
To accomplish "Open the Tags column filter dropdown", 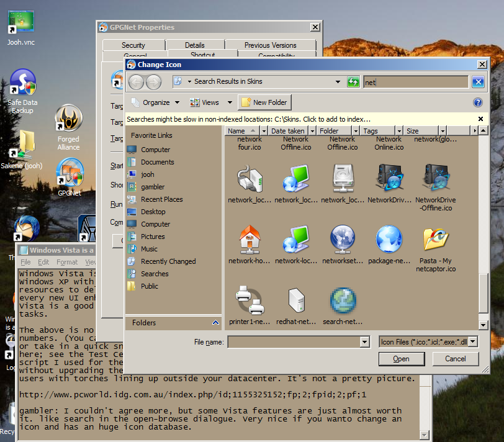I will 399,131.
